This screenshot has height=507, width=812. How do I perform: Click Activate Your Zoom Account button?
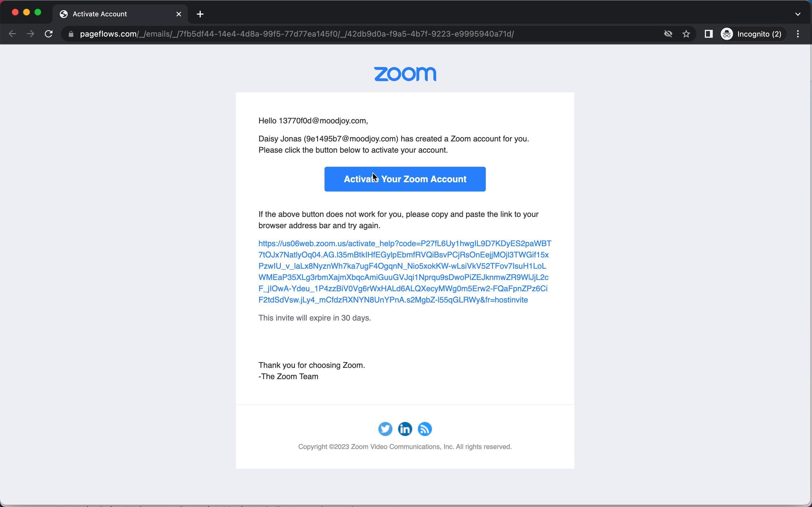pos(405,179)
